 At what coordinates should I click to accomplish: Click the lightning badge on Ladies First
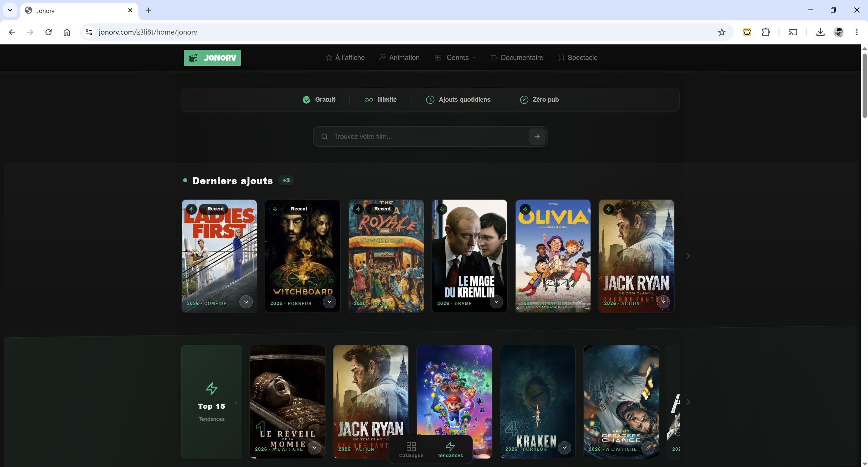tap(192, 209)
